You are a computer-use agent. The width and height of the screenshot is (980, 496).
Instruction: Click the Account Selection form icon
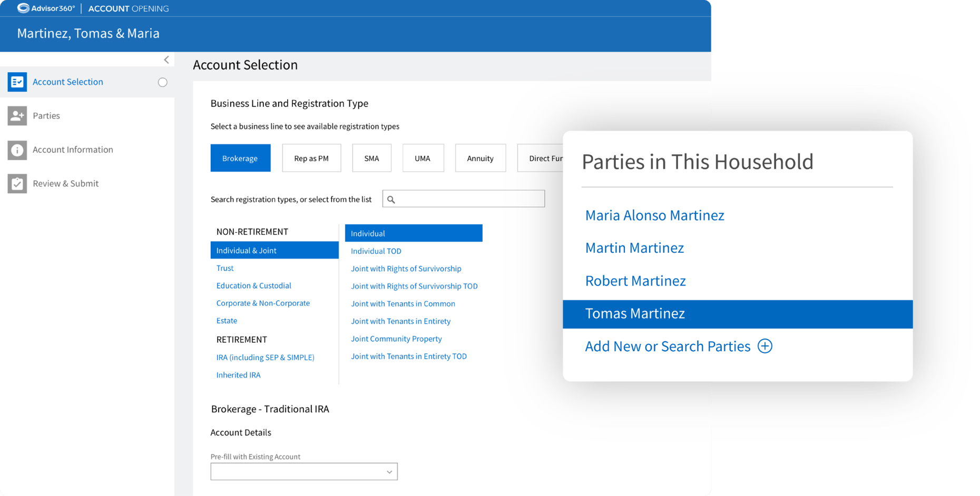(x=17, y=82)
